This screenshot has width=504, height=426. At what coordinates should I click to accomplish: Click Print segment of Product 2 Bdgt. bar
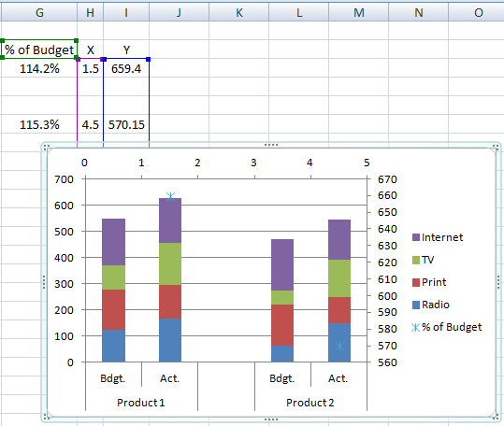click(282, 325)
